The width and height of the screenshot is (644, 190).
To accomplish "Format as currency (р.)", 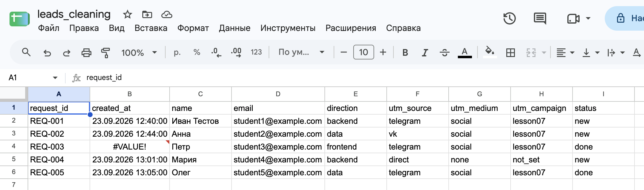I will [x=177, y=52].
